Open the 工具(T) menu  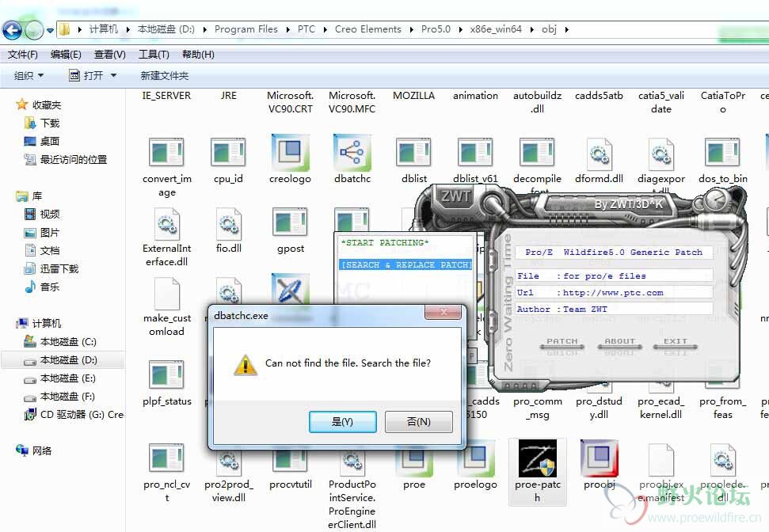point(154,55)
